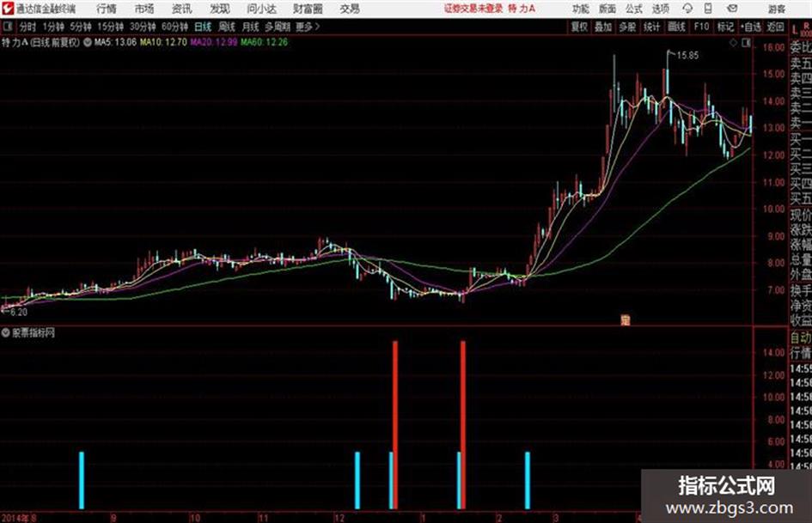Screen dimensions: 812x523
Task: Select the 日线 daily period tab
Action: tap(203, 27)
